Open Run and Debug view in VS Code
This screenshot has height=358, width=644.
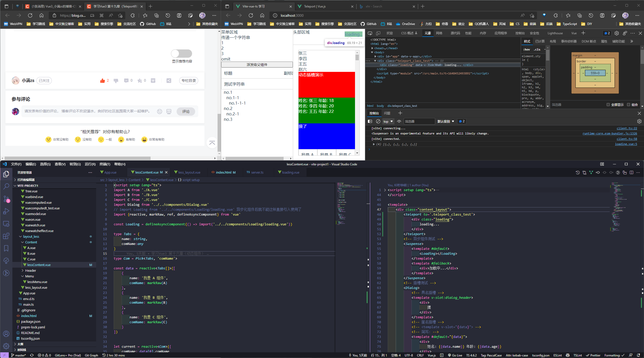point(6,211)
